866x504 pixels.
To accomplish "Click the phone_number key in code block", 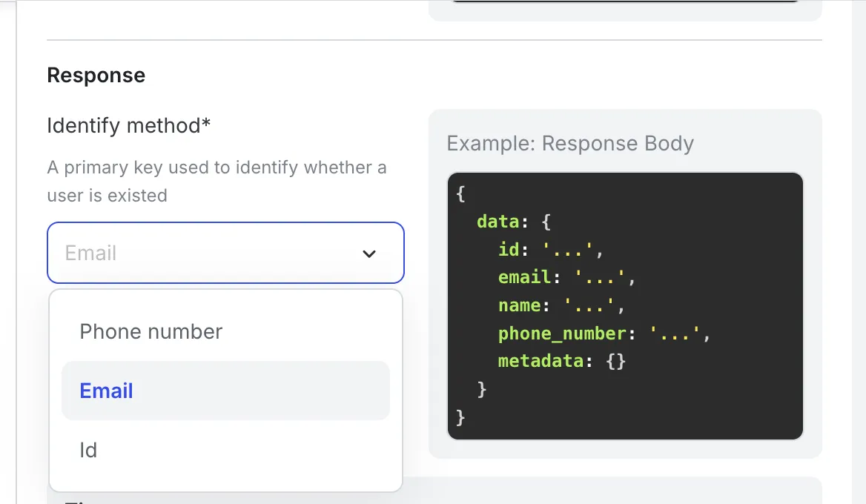I will click(562, 334).
